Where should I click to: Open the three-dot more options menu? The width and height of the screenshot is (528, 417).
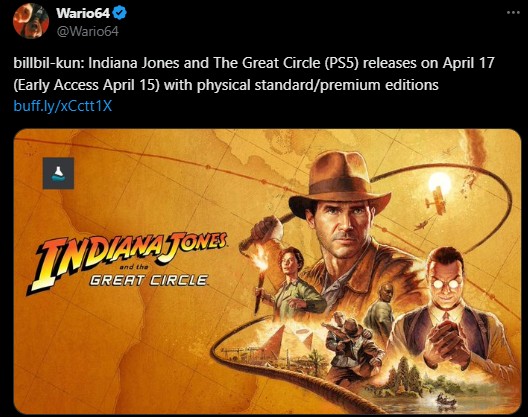tap(513, 13)
